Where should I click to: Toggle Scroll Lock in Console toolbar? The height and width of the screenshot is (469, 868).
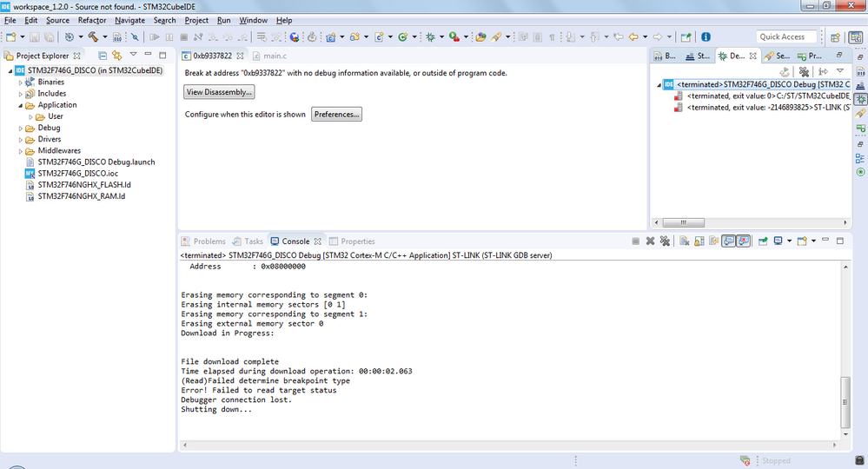(x=699, y=241)
